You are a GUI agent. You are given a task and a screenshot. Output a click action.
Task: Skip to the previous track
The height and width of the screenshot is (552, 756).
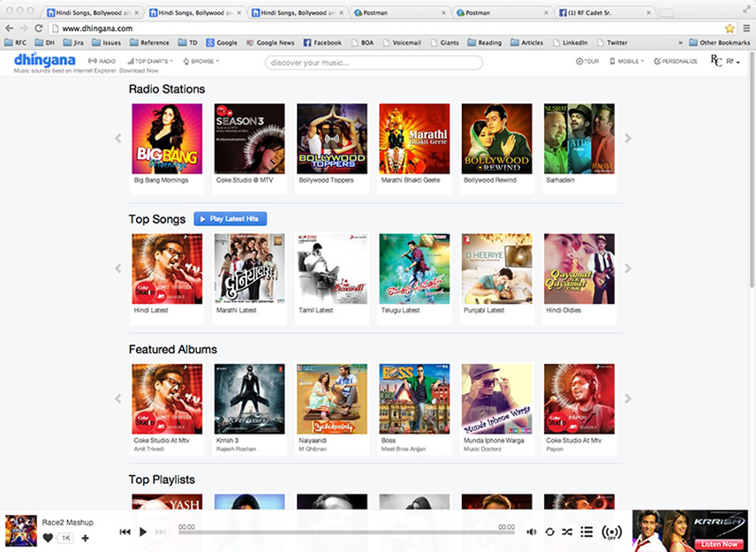[x=125, y=532]
